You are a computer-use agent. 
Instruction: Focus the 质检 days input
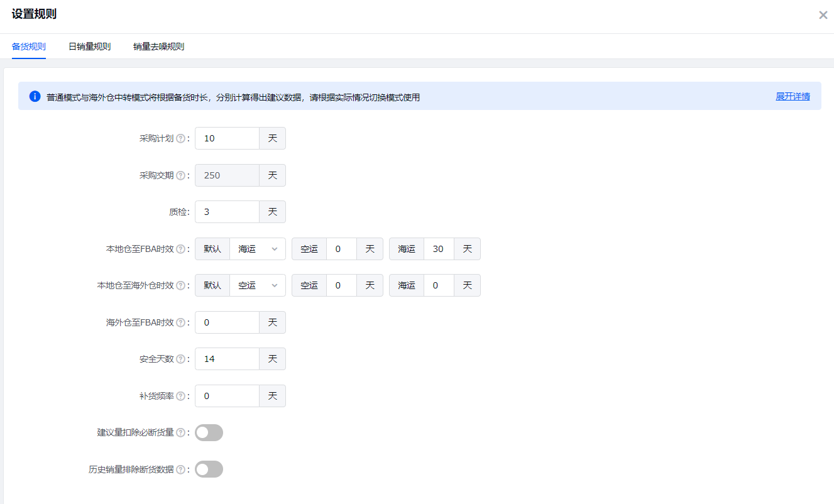point(227,212)
